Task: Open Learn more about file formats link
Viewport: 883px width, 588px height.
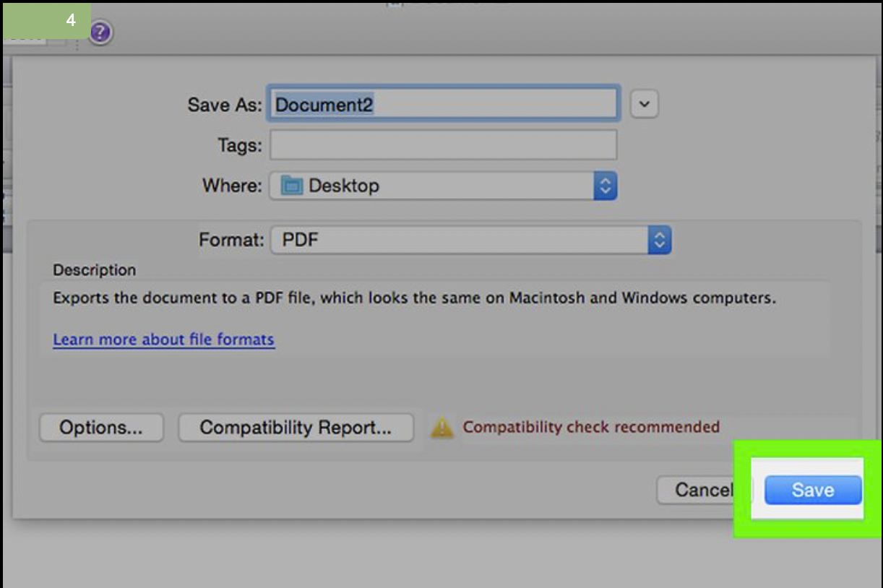Action: [x=163, y=340]
